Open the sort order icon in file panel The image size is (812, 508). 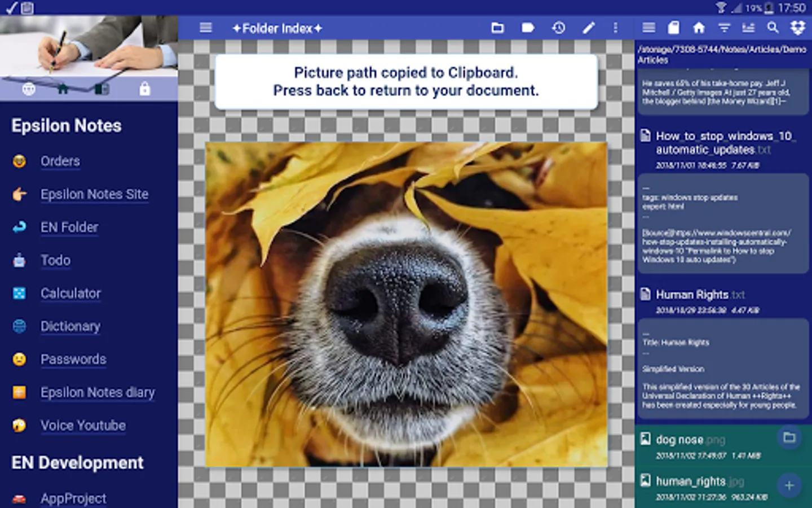(748, 28)
